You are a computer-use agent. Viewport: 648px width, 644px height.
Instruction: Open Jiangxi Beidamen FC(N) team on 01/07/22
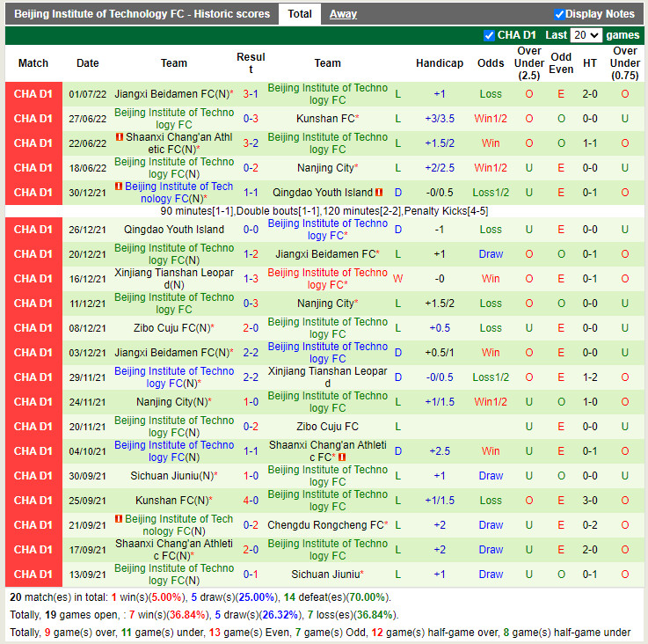172,94
